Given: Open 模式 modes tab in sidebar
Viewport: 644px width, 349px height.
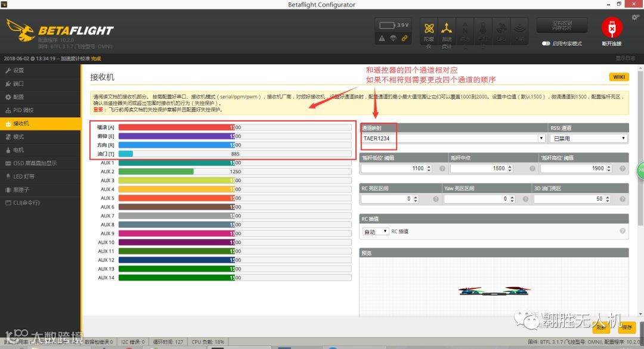Looking at the screenshot, I should click(x=41, y=137).
